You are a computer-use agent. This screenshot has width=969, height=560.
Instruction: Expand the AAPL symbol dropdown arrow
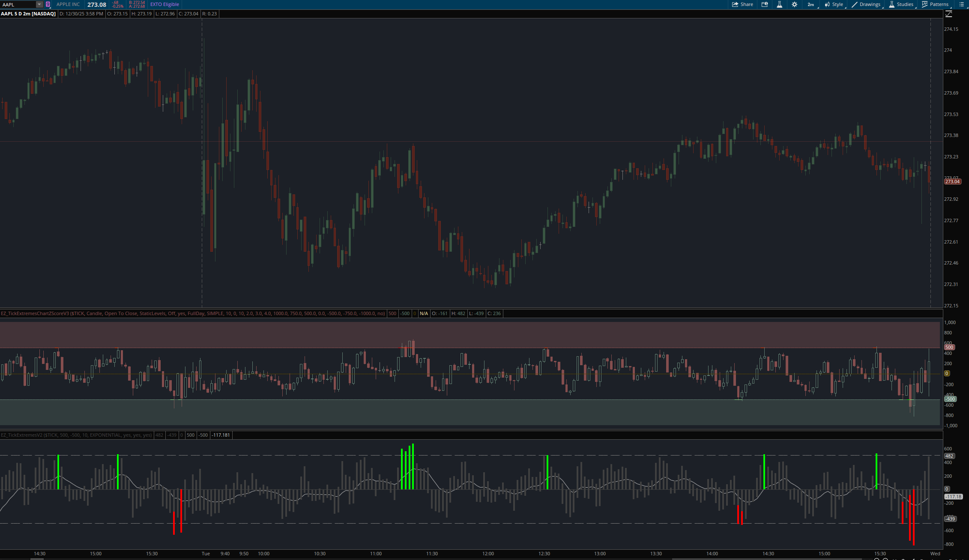click(x=39, y=4)
